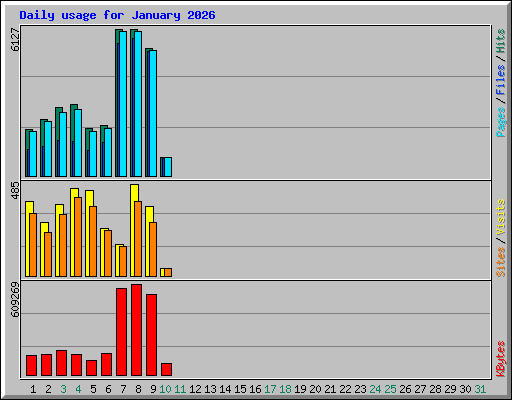
Task: Click the day 6 axis label
Action: 108,389
